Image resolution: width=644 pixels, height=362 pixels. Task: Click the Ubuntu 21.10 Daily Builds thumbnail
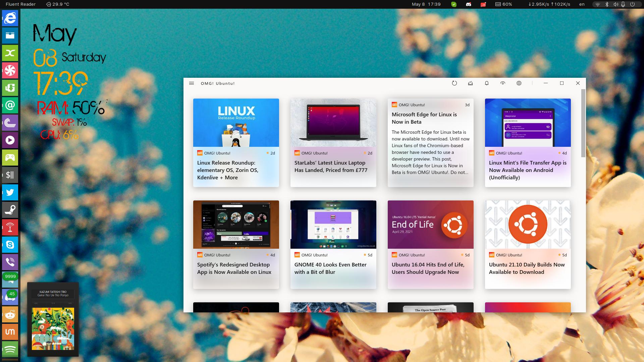point(528,225)
